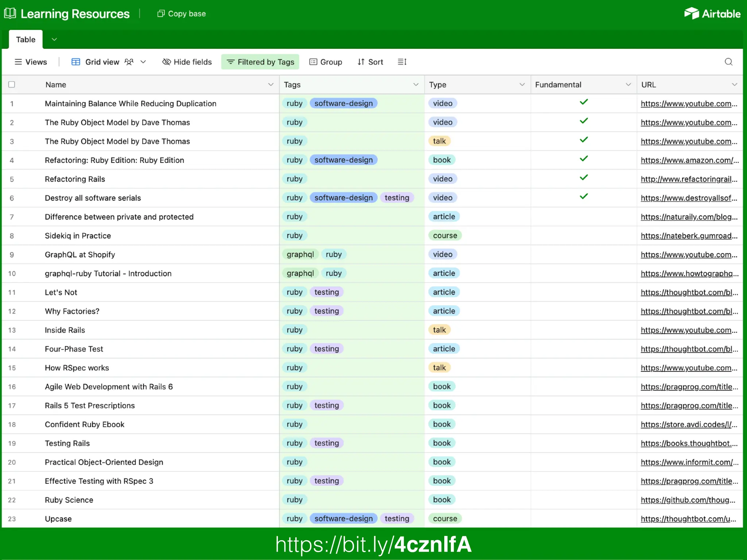Open the Group menu
The width and height of the screenshot is (747, 560).
click(x=326, y=62)
